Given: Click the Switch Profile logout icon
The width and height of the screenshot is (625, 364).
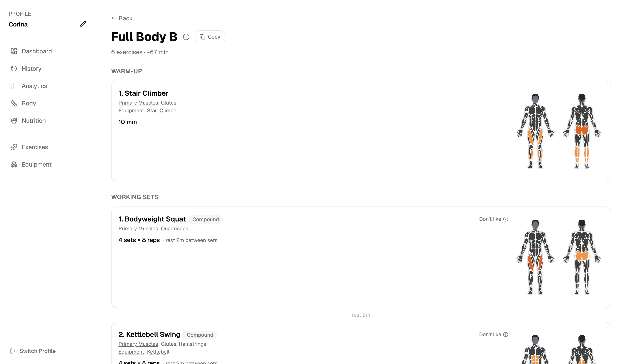Looking at the screenshot, I should (x=13, y=351).
